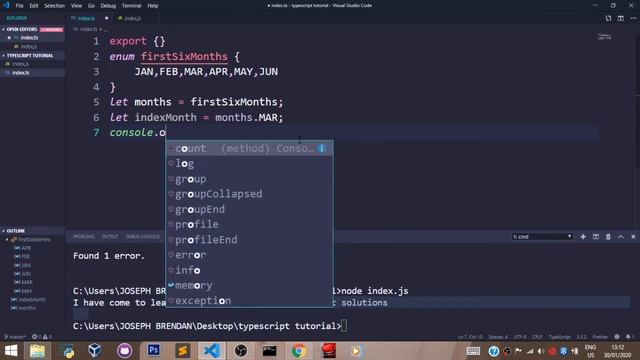
Task: Open the File menu
Action: (x=19, y=6)
